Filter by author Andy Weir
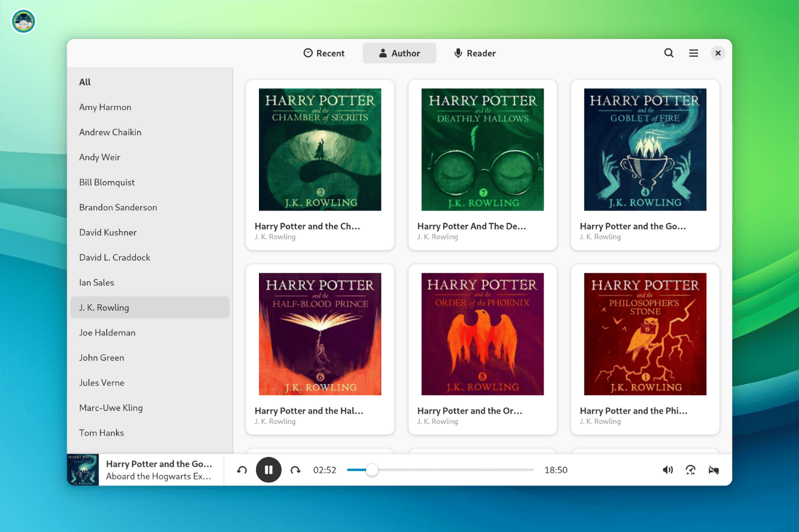 (100, 157)
